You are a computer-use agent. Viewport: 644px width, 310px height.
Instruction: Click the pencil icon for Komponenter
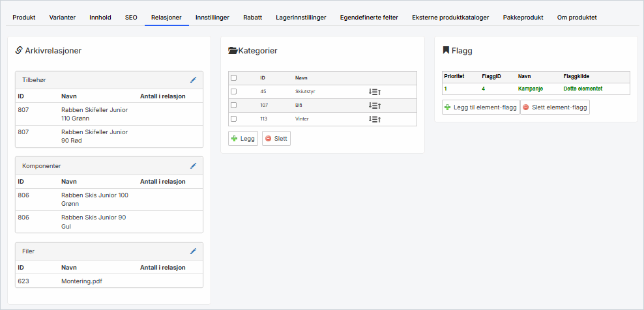[193, 166]
